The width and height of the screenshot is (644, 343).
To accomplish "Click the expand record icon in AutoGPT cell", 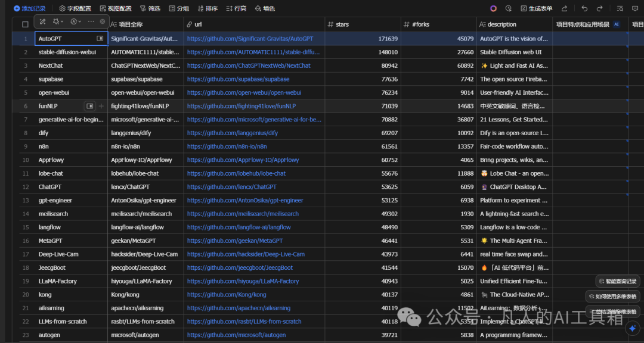I will click(x=100, y=39).
